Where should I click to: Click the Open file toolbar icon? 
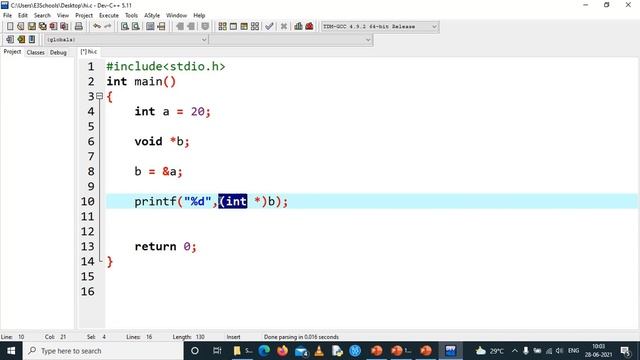click(x=20, y=27)
